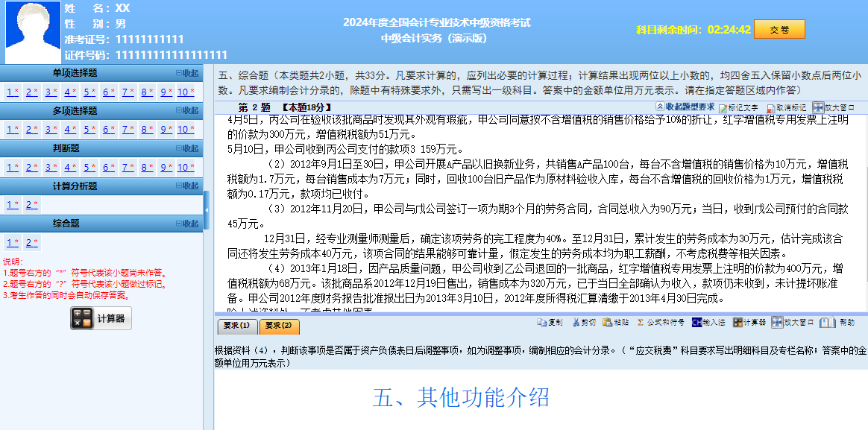Open 综合题 question 1

click(x=13, y=242)
